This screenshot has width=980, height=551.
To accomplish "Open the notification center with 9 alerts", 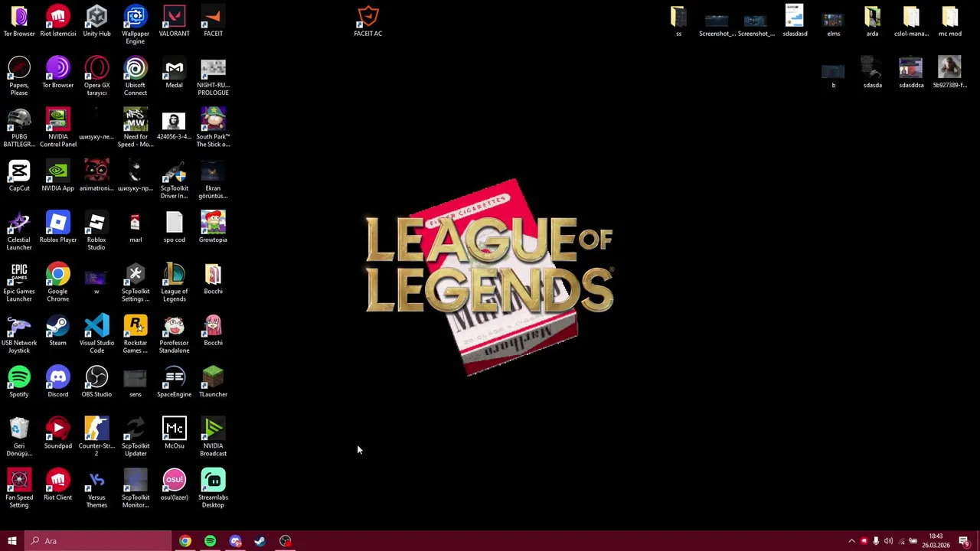I will (x=965, y=541).
